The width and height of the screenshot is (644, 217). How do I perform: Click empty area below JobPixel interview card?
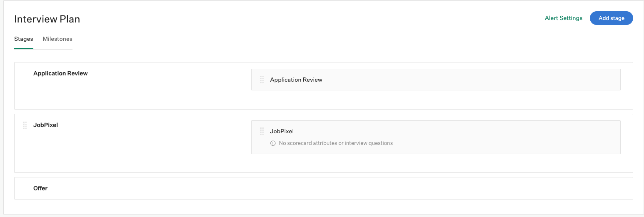(x=436, y=163)
